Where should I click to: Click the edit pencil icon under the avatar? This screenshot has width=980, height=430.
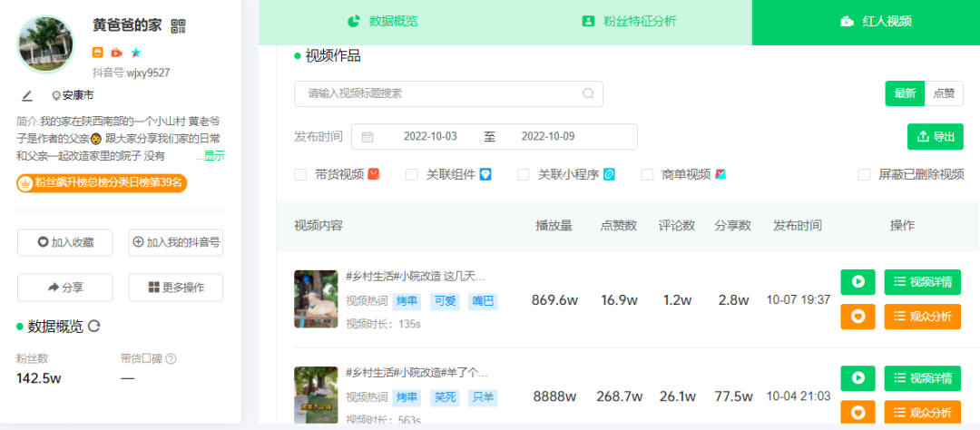(x=26, y=95)
